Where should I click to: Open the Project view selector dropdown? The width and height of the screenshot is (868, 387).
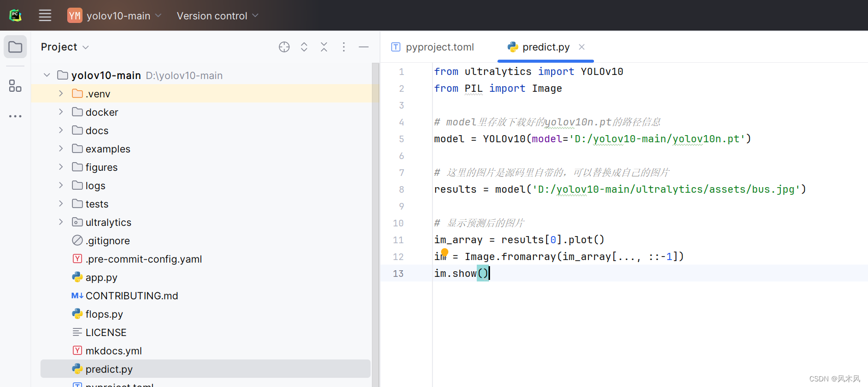click(65, 47)
